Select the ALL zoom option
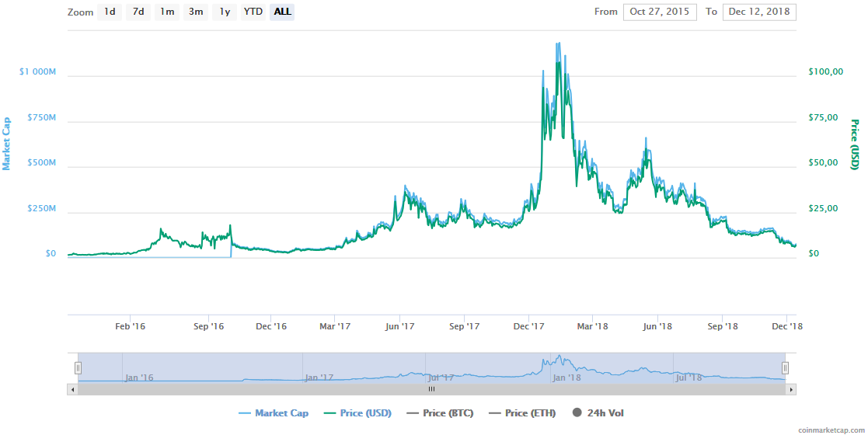Image resolution: width=868 pixels, height=442 pixels. [x=282, y=12]
